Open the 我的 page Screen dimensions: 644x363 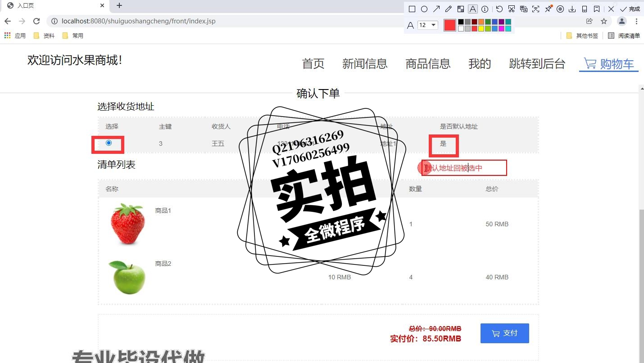[480, 64]
